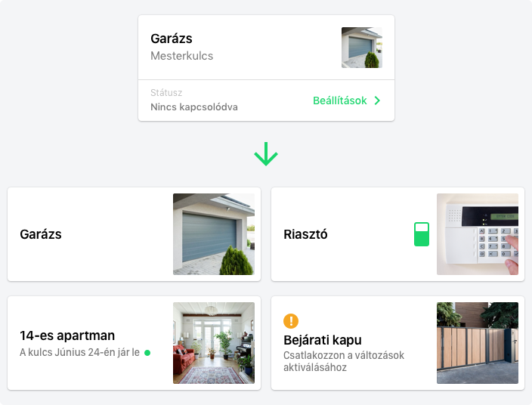Expand settings via the green chevron arrow

(x=377, y=100)
